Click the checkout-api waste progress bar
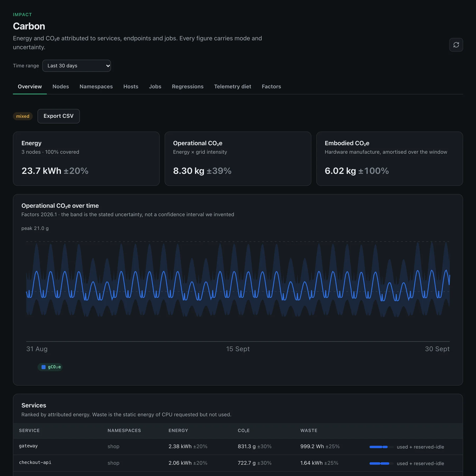 [381, 463]
